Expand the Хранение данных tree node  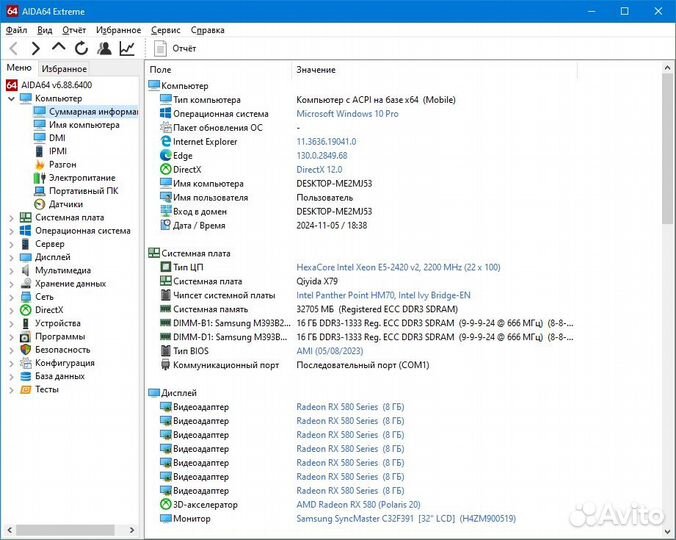point(12,284)
